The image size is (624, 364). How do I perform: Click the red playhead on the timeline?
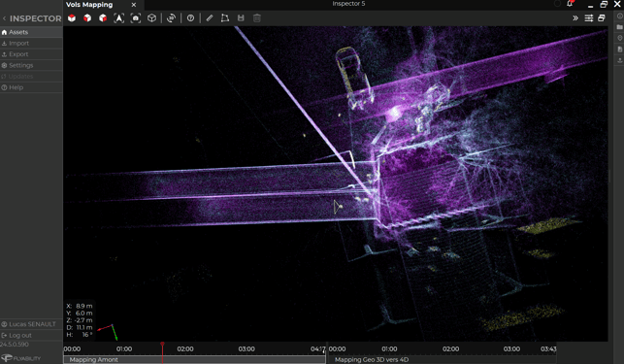click(162, 344)
